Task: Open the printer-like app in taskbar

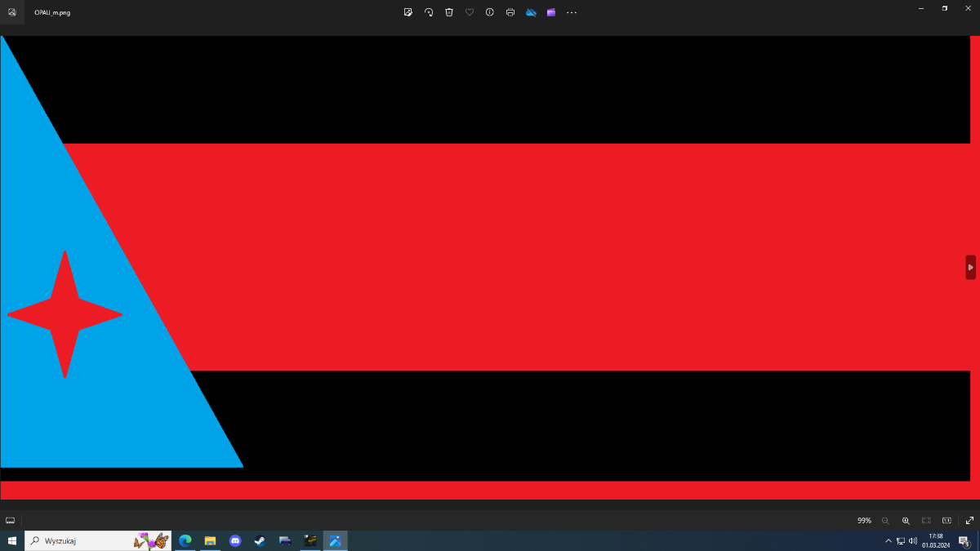Action: pyautogui.click(x=285, y=540)
